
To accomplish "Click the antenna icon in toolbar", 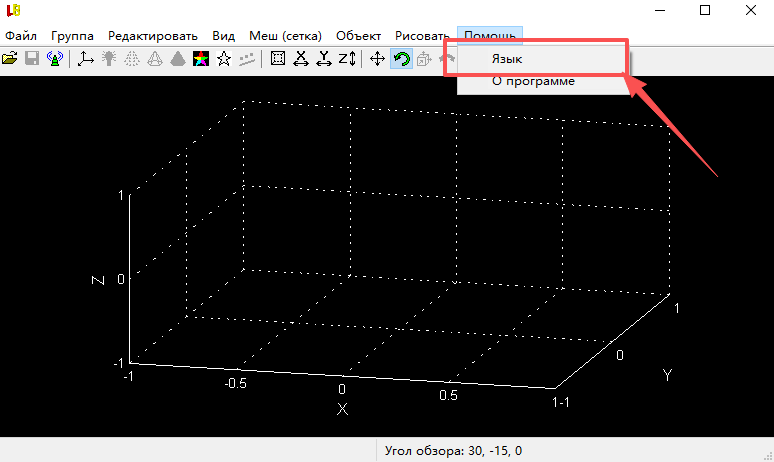I will [55, 59].
